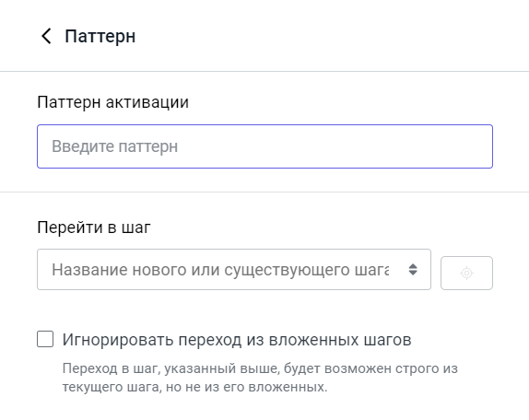
Task: Click the up-down arrows in the step selector
Action: point(413,269)
